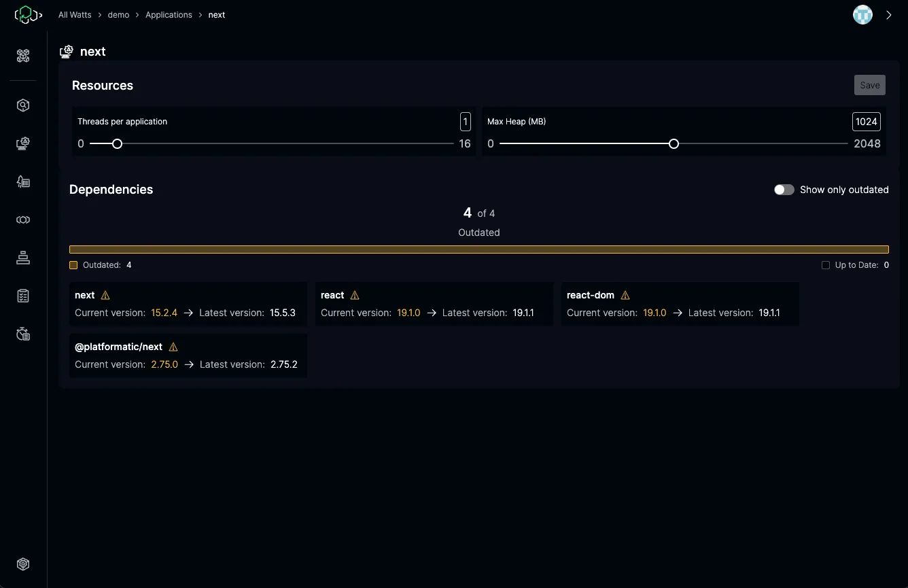Toggle the Show only outdated switch
The width and height of the screenshot is (908, 588).
[x=784, y=190]
